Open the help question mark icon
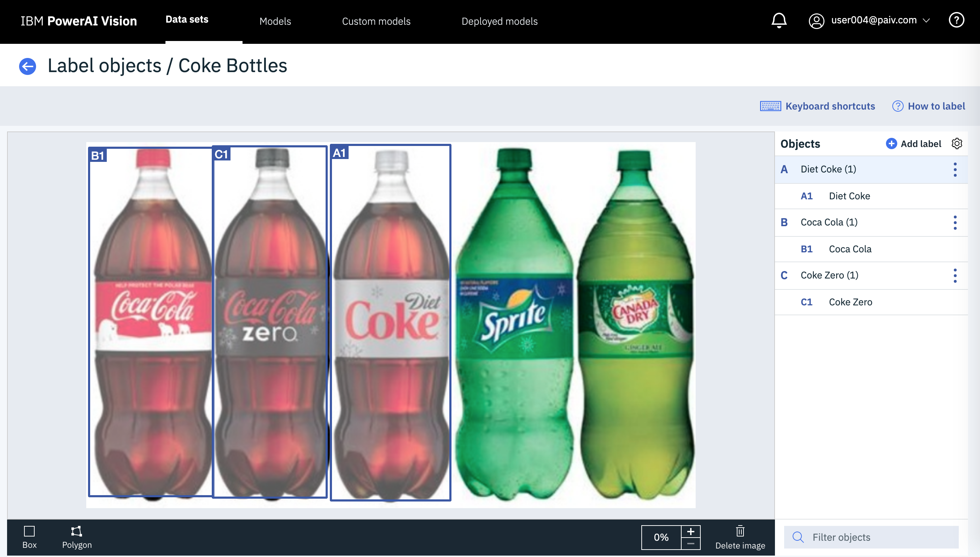980x557 pixels. pos(956,20)
